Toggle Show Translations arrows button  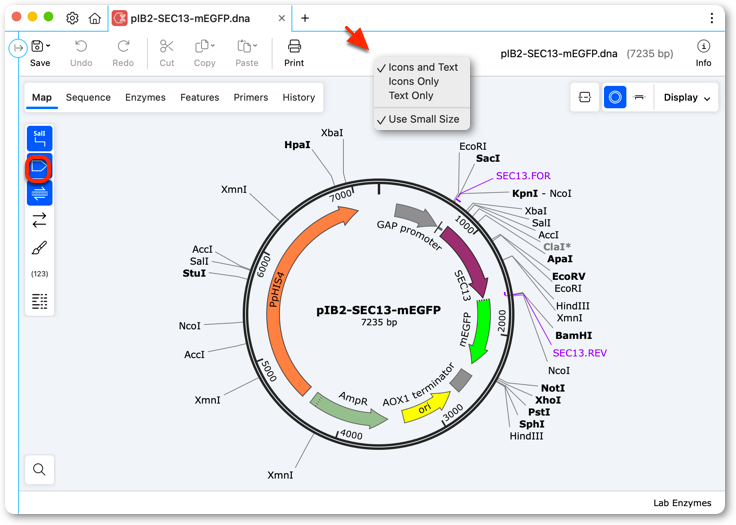point(39,220)
